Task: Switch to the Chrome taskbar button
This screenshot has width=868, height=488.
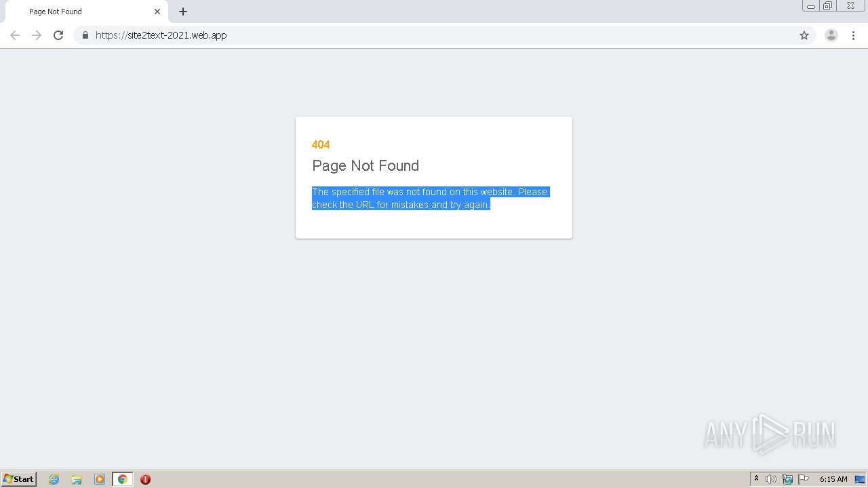Action: coord(122,479)
